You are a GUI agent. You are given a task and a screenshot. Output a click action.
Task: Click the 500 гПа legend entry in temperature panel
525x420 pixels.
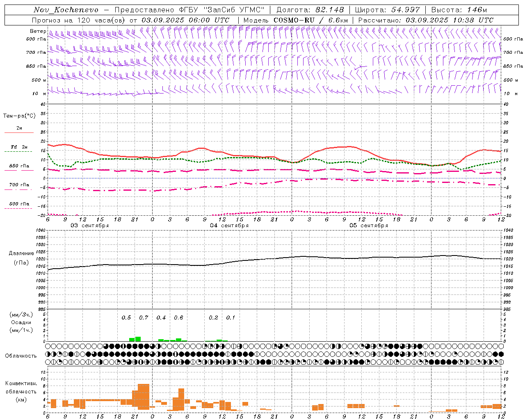(19, 204)
